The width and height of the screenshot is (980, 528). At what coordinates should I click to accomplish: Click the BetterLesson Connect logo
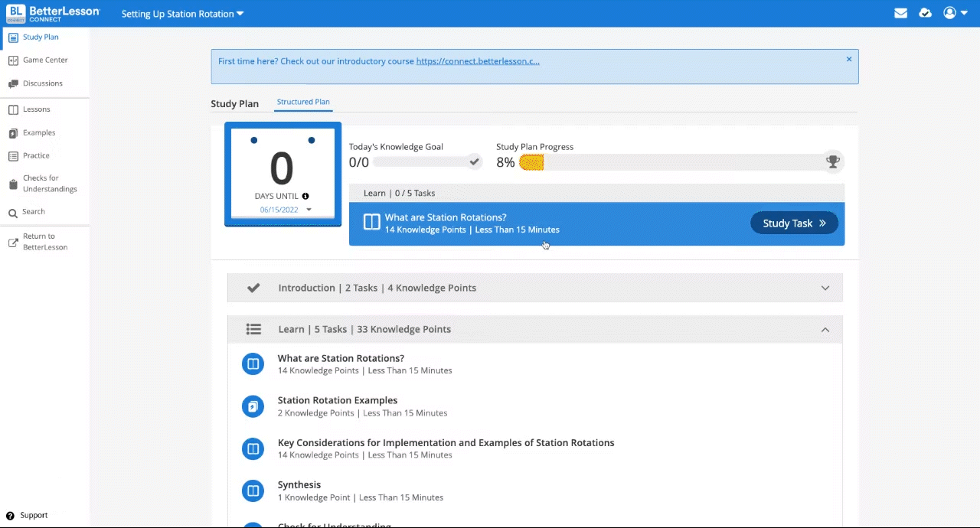(53, 13)
